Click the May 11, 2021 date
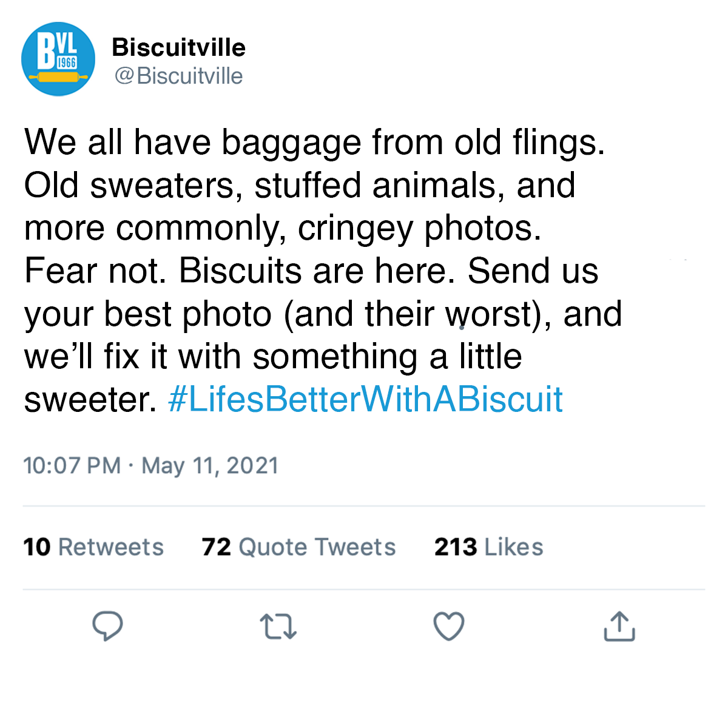Image resolution: width=728 pixels, height=728 pixels. click(210, 465)
